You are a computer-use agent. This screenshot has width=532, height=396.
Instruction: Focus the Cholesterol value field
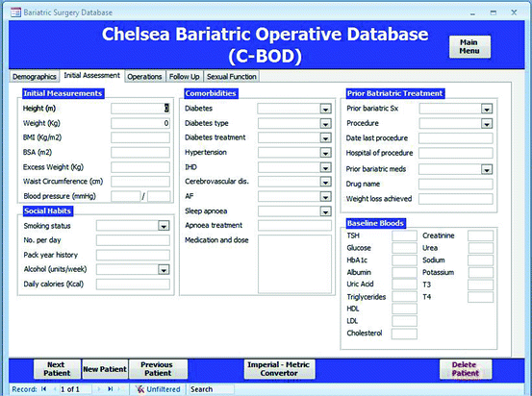click(x=404, y=334)
